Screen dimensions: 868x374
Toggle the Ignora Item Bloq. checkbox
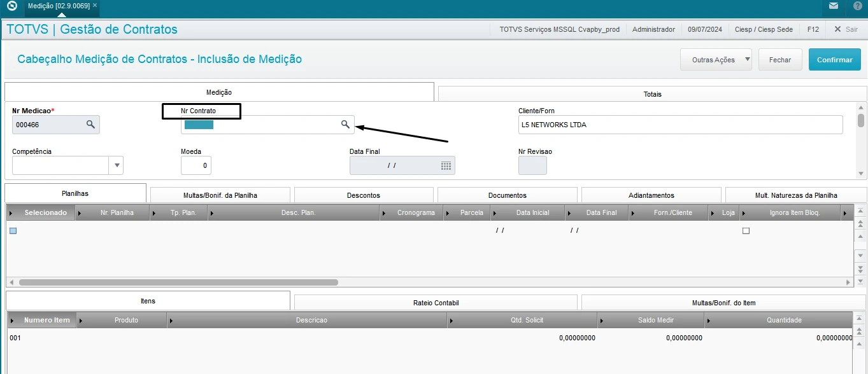coord(746,231)
